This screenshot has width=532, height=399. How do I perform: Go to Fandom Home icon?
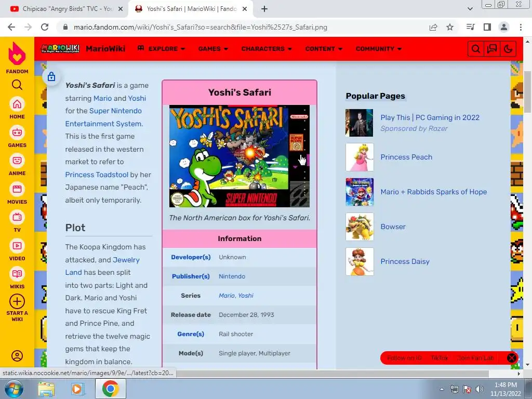[17, 104]
